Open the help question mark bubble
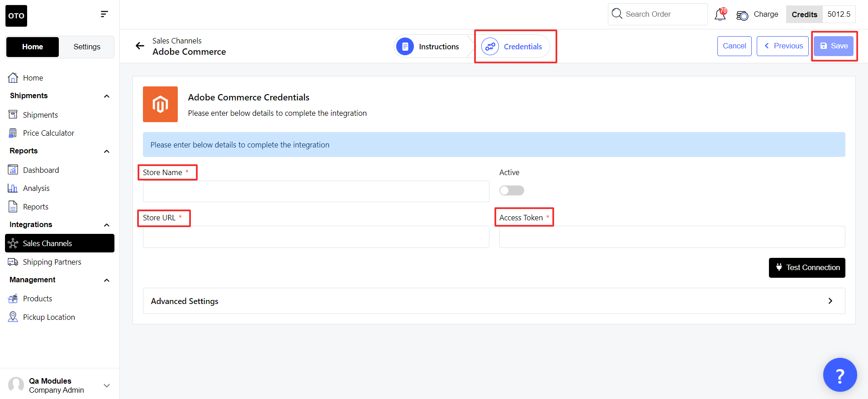This screenshot has width=868, height=399. click(840, 375)
